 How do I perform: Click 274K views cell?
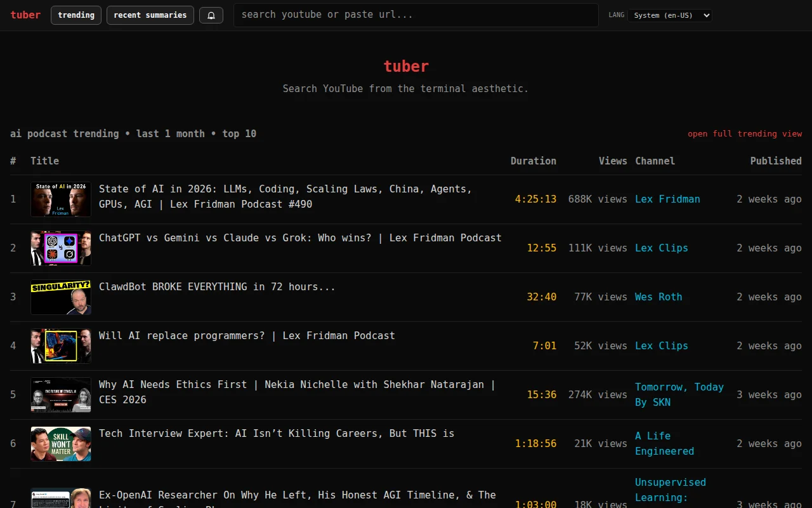(598, 394)
